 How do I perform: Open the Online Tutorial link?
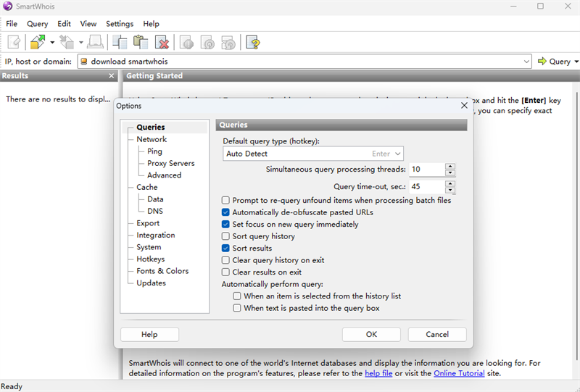[458, 374]
